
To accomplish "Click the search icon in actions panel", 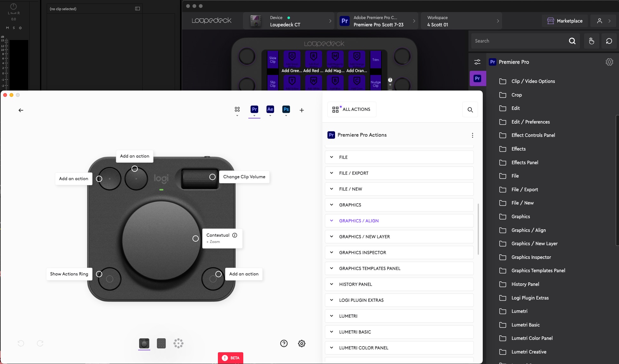I will (470, 110).
